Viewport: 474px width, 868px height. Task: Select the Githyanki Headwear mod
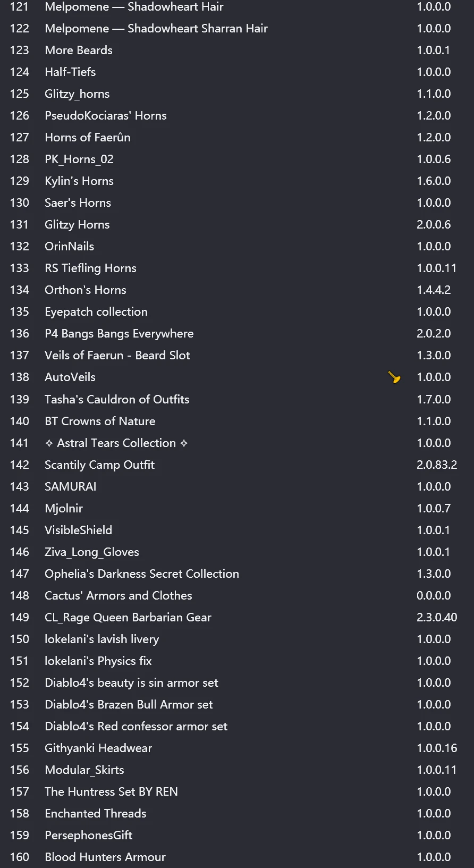pos(98,748)
